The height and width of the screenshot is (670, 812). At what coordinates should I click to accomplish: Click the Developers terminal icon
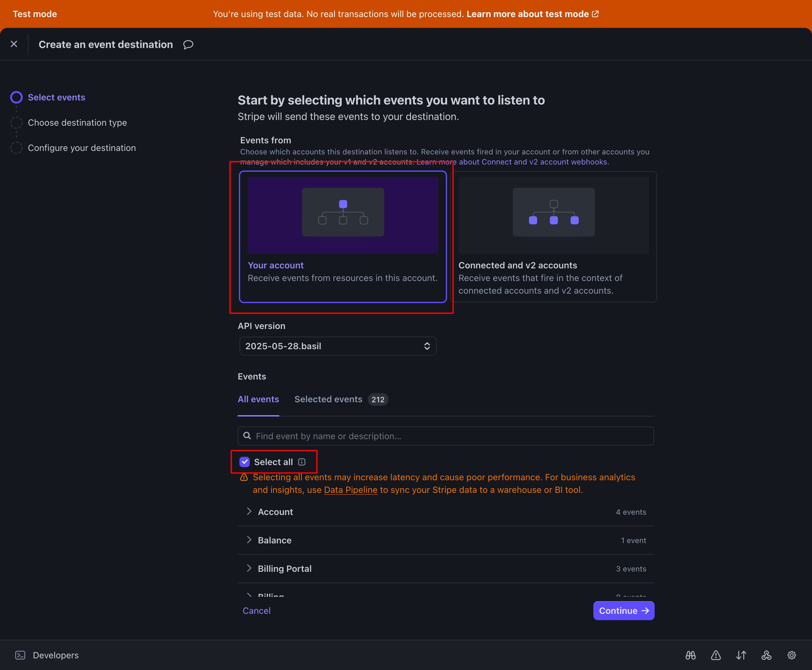[x=20, y=655]
